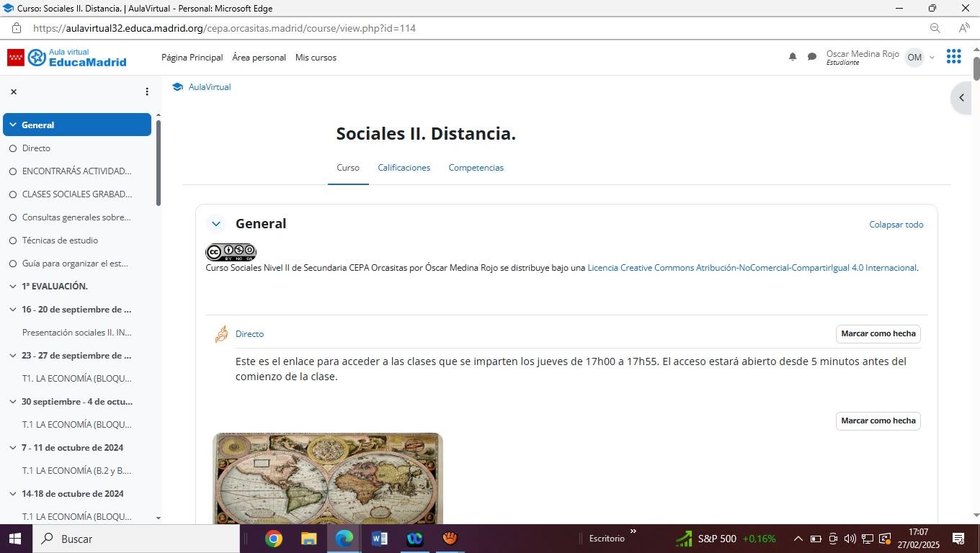Click the antique world map image
The height and width of the screenshot is (553, 980).
point(328,479)
